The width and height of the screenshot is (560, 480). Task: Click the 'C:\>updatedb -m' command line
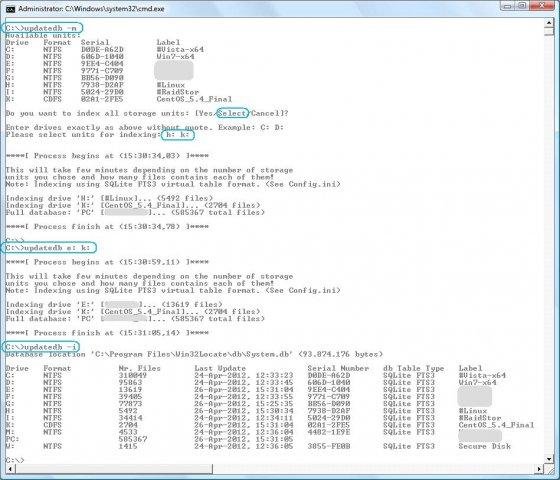tap(41, 28)
